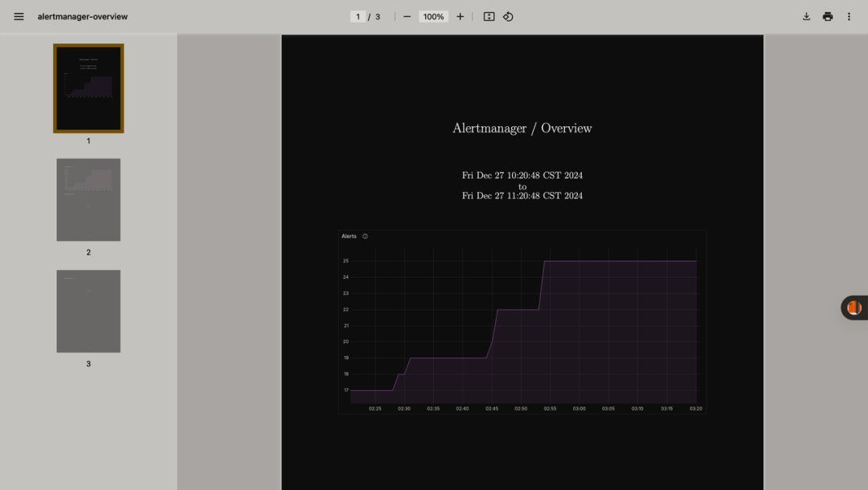Click the fit to page icon
Image resolution: width=868 pixels, height=490 pixels.
coord(489,17)
